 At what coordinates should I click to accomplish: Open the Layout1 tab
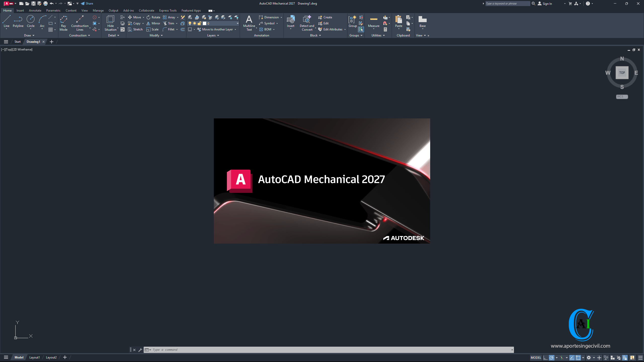(34, 357)
